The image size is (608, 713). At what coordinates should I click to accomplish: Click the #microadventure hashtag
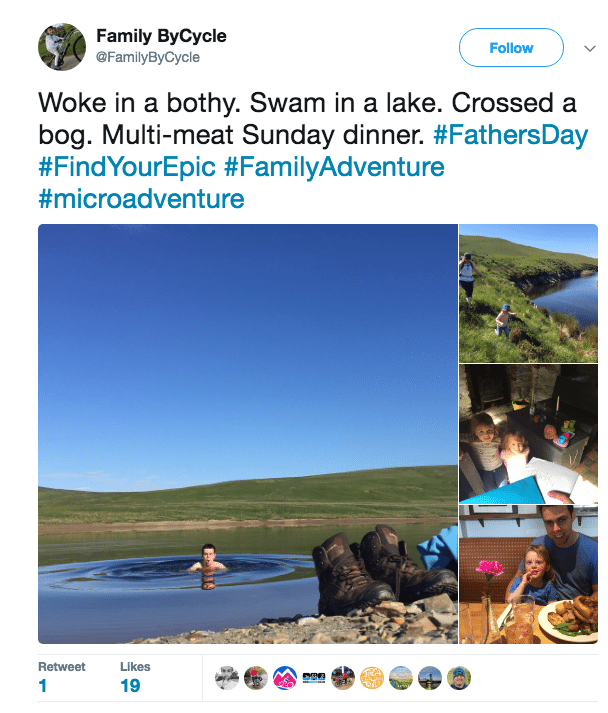tap(141, 198)
